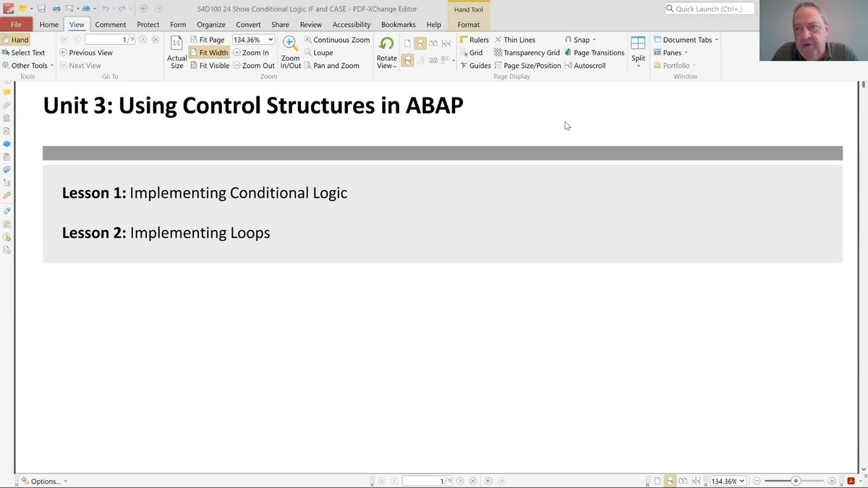Enable the Grid display

(x=472, y=52)
